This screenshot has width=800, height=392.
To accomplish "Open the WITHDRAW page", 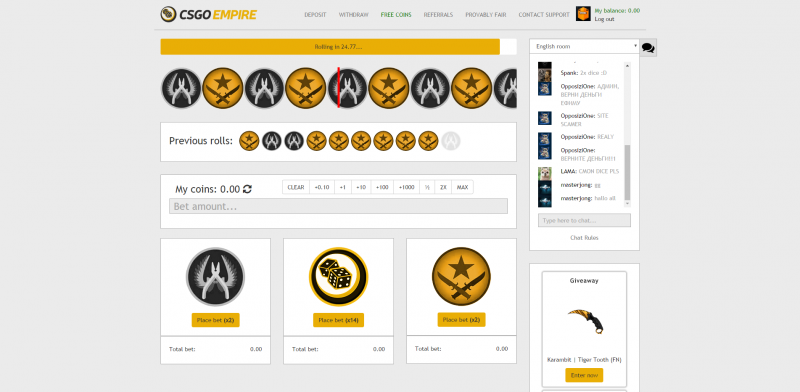I will [354, 15].
